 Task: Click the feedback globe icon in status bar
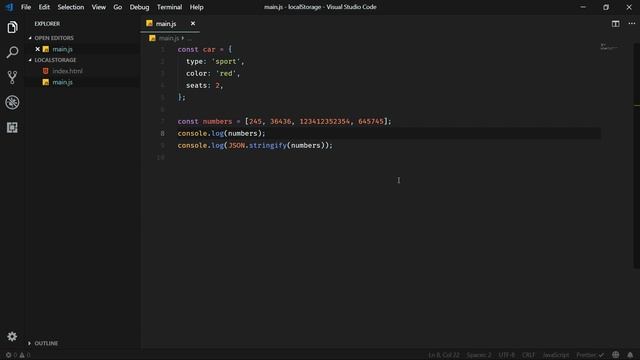pos(616,355)
